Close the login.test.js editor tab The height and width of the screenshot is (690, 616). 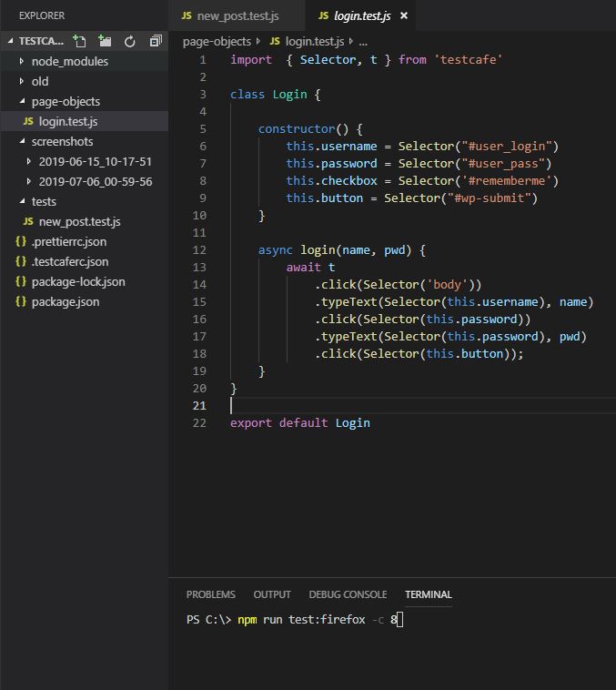(404, 15)
